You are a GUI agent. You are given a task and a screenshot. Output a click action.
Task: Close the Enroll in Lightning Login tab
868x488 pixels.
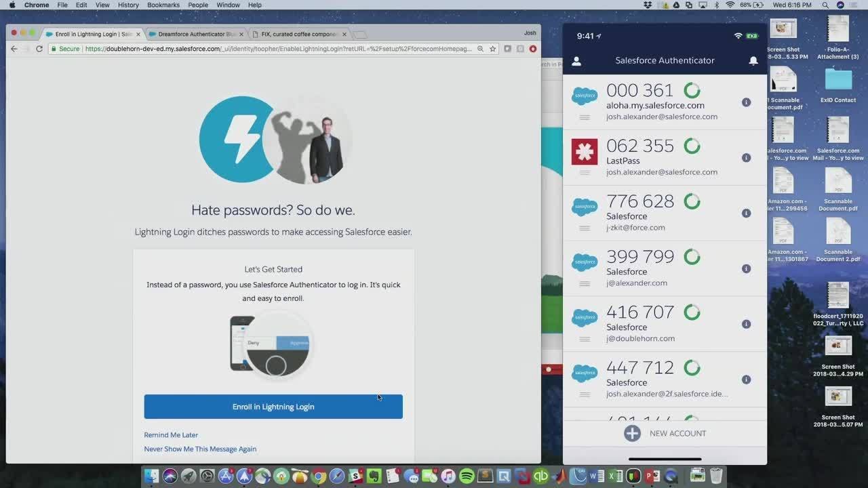138,34
